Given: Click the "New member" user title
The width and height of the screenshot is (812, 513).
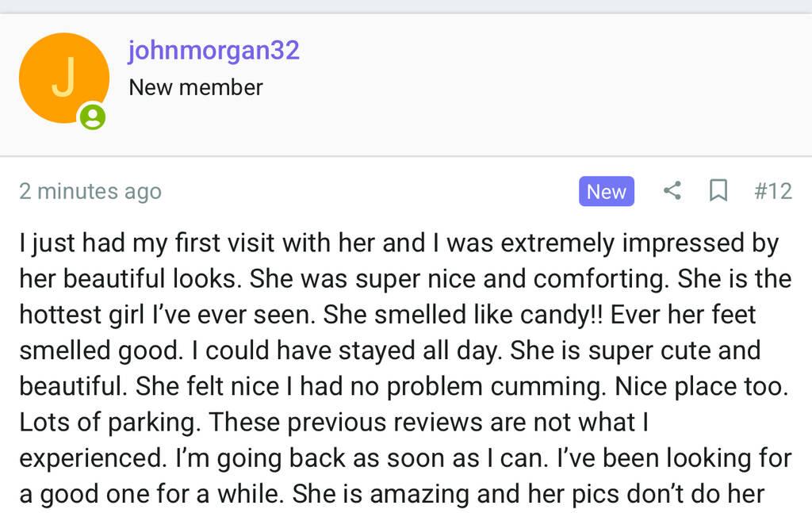Looking at the screenshot, I should pyautogui.click(x=196, y=87).
